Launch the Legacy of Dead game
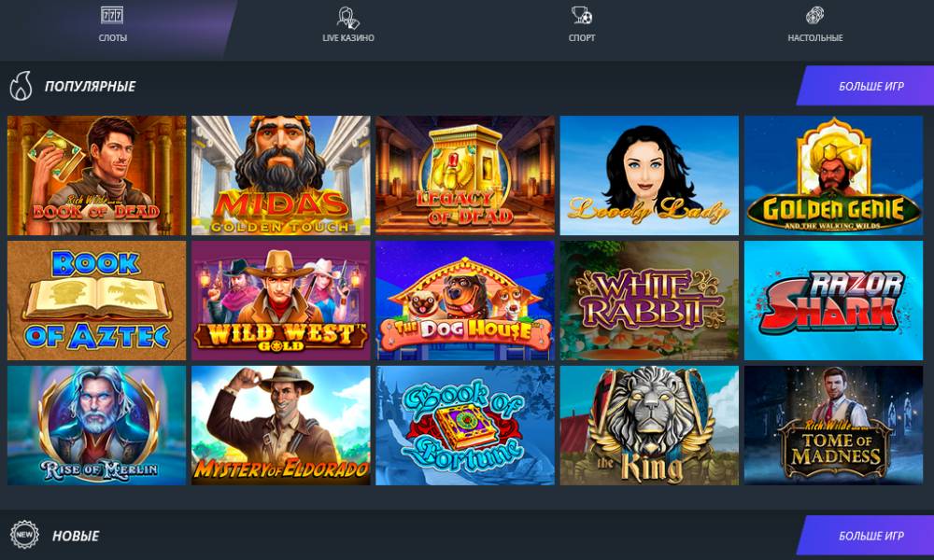934x560 pixels. pos(464,175)
